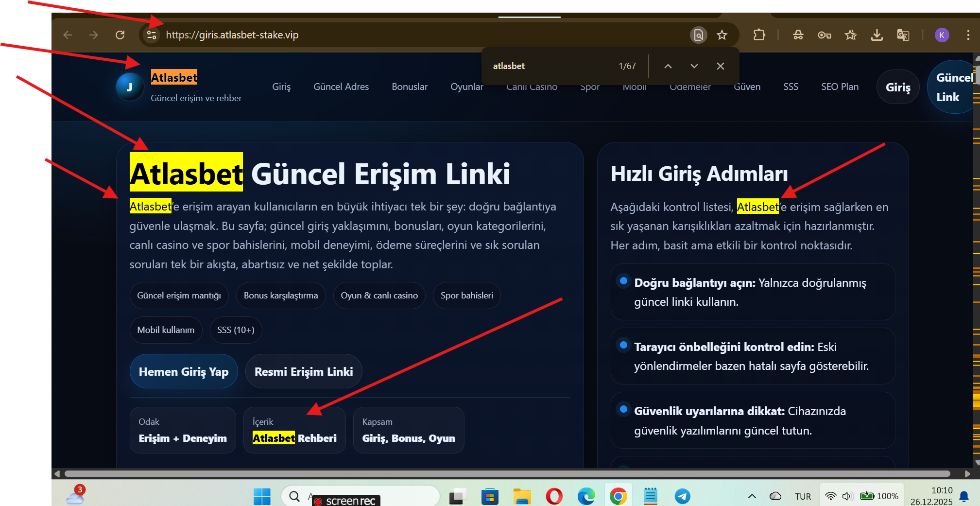This screenshot has width=980, height=506.
Task: Open the Windows Start menu
Action: coord(262,496)
